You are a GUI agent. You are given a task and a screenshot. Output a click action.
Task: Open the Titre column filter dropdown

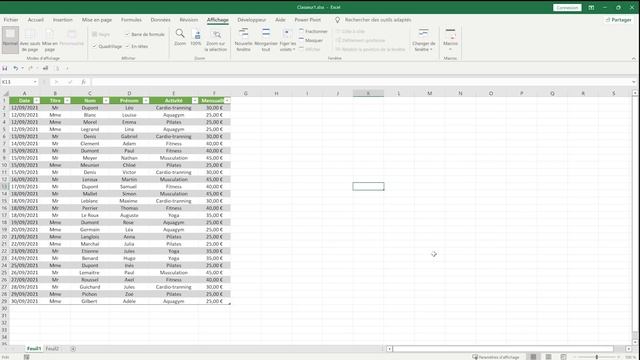tap(67, 100)
